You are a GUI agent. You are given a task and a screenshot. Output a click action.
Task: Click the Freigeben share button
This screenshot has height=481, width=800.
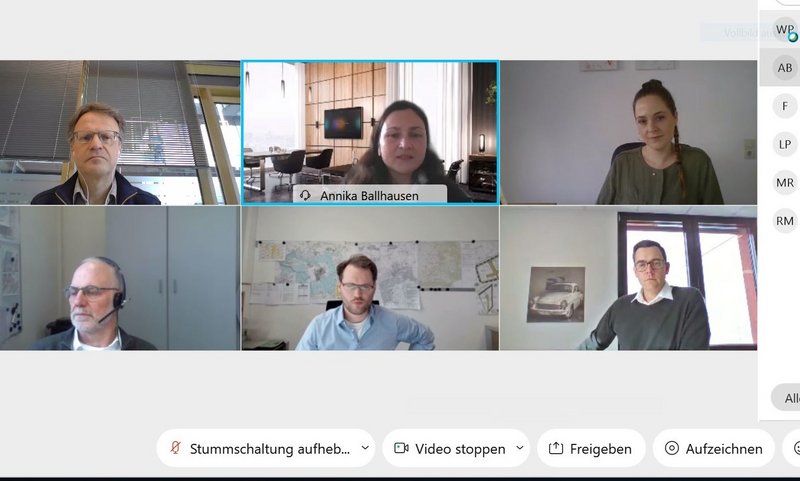[591, 448]
